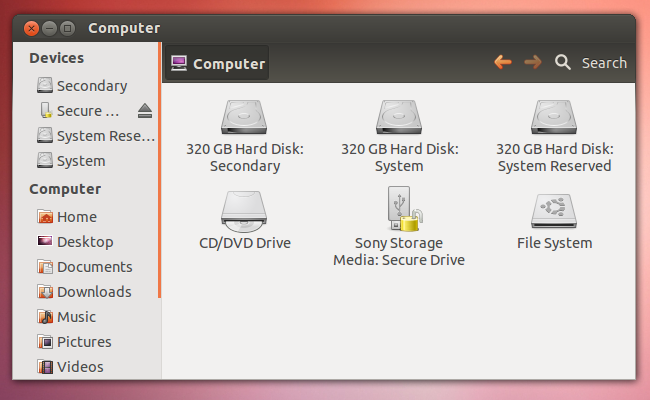Screen dimensions: 650x400
Task: Close the Computer window
Action: (x=31, y=28)
